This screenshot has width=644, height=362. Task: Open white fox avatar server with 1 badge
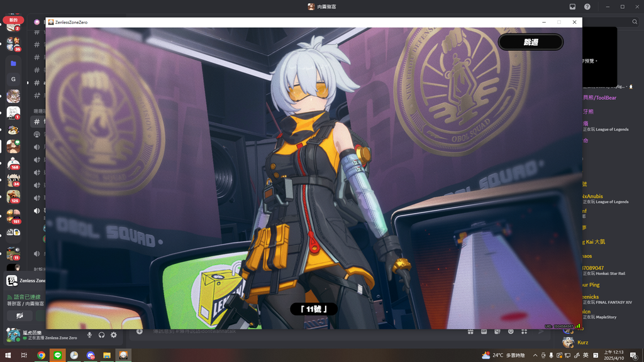click(13, 112)
